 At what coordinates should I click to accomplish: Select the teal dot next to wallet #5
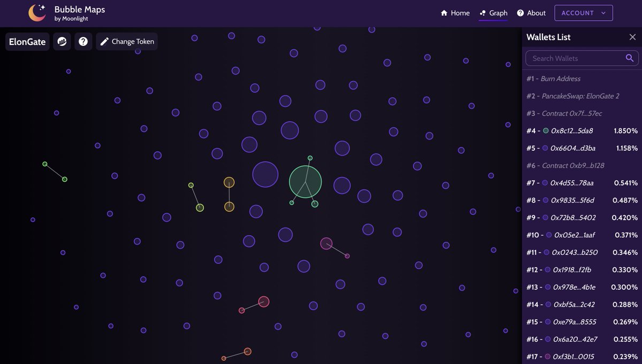545,148
